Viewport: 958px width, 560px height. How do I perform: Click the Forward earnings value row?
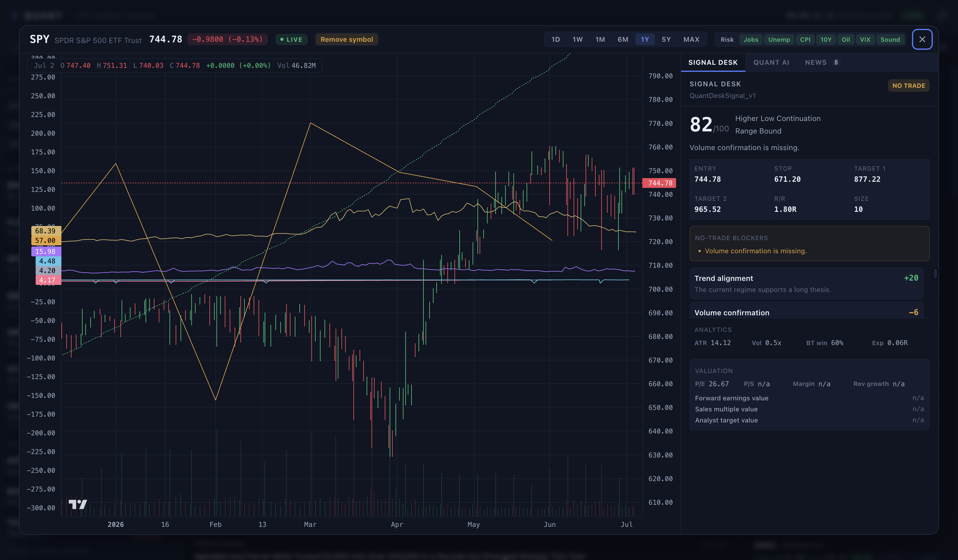(x=809, y=398)
